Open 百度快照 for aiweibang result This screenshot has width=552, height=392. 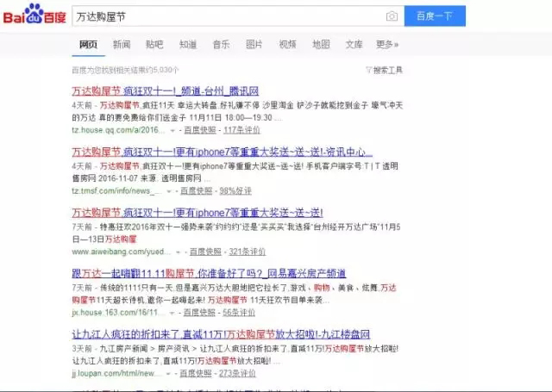click(x=205, y=252)
